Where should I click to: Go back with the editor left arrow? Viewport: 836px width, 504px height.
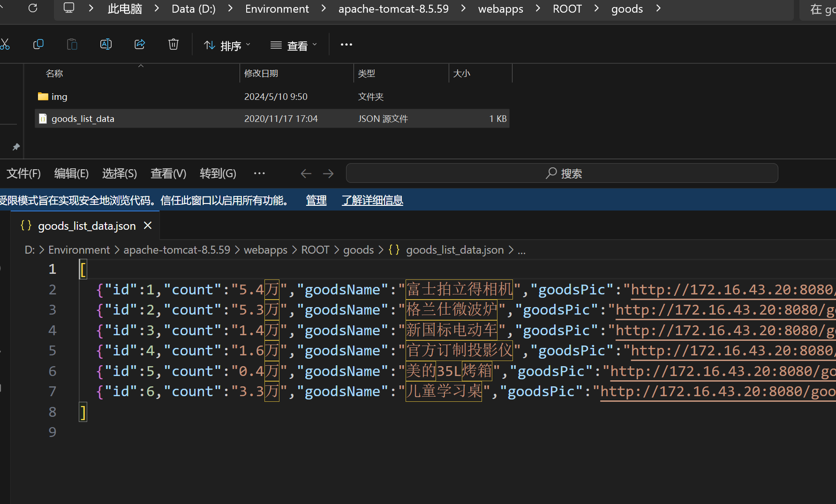coord(306,173)
